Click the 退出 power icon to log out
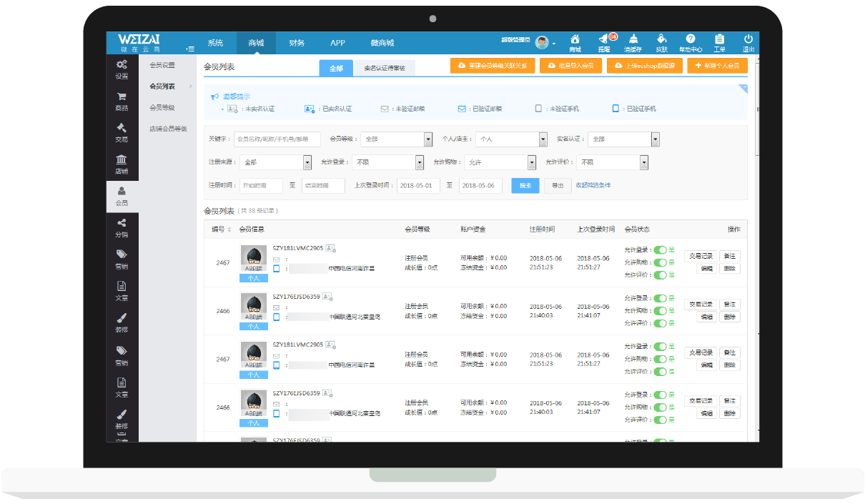The height and width of the screenshot is (504, 865). [x=748, y=43]
